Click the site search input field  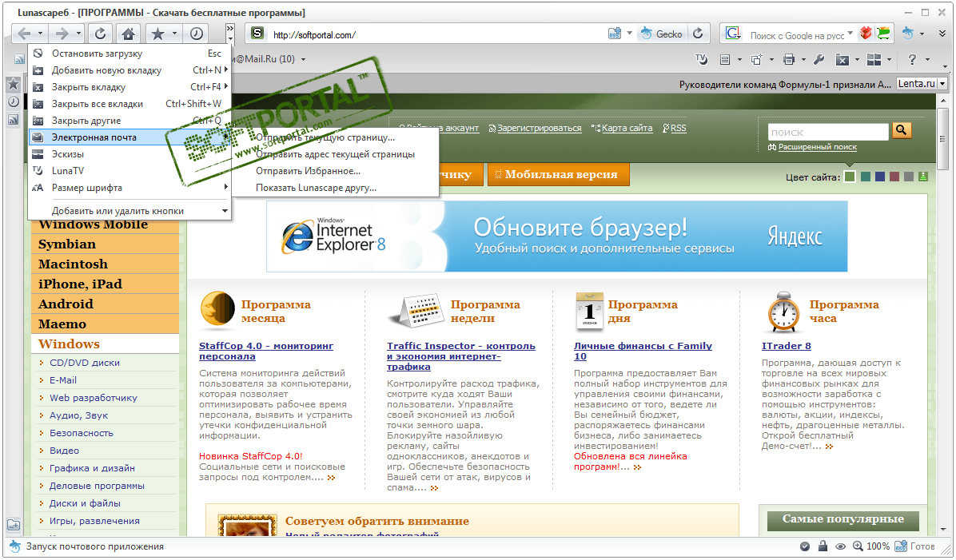(x=828, y=133)
